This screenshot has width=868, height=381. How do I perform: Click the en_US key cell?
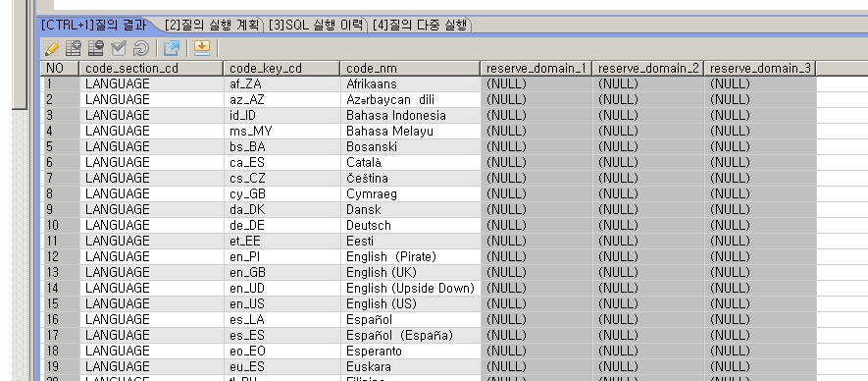point(281,303)
